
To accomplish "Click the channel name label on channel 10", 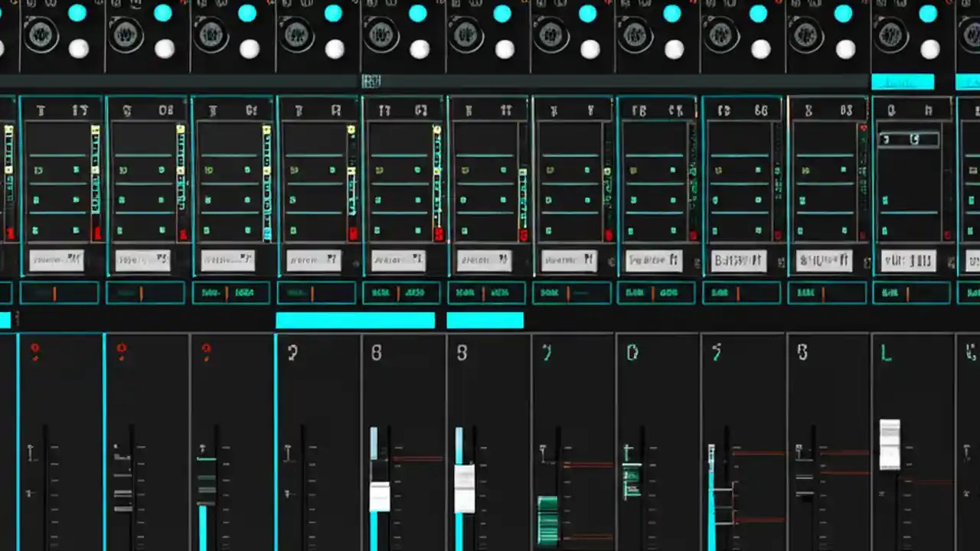I will pyautogui.click(x=823, y=259).
